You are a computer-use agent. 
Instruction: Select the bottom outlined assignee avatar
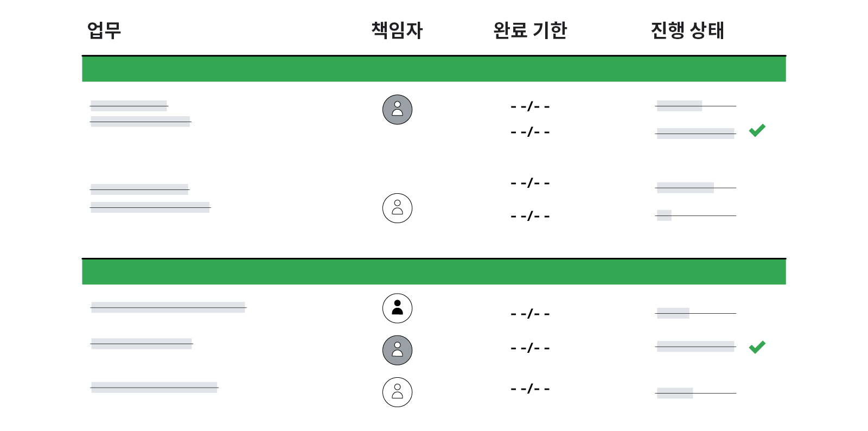pos(397,392)
